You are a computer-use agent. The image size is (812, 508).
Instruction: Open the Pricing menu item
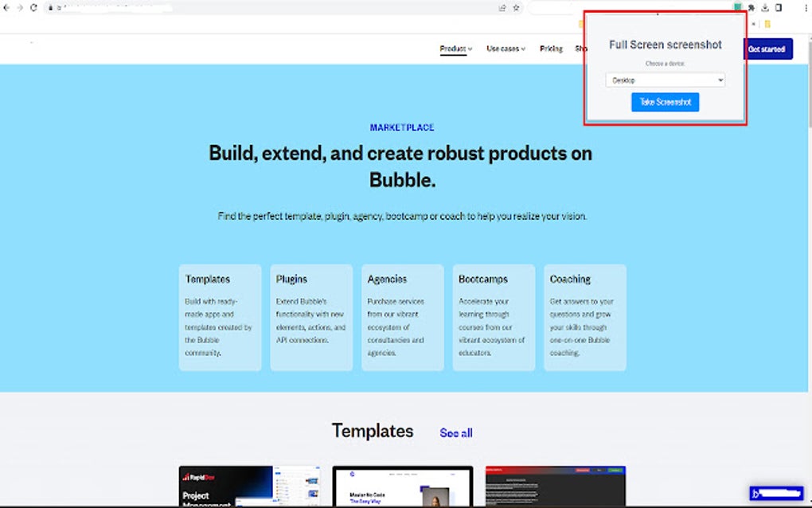(x=551, y=49)
